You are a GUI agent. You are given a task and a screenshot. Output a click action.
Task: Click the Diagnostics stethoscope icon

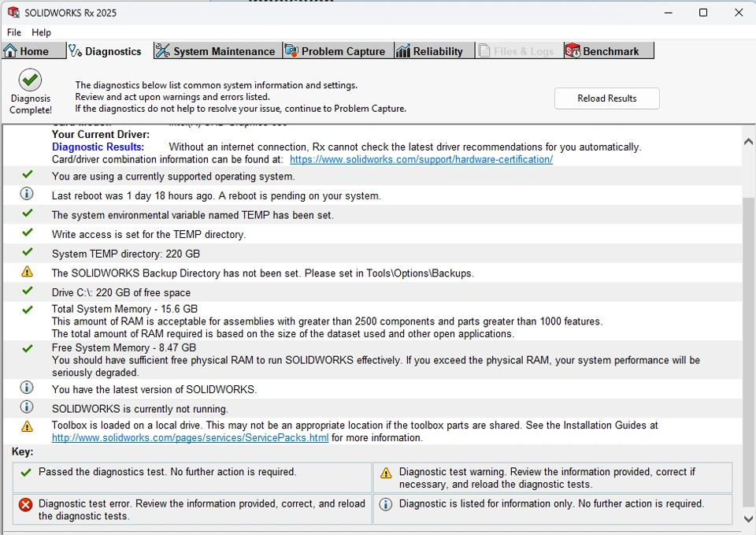coord(76,51)
